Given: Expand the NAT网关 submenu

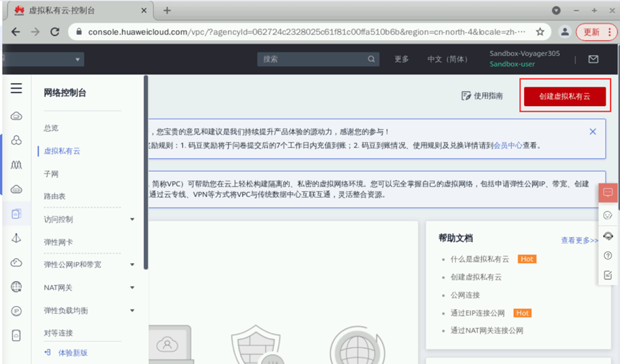Looking at the screenshot, I should 133,288.
